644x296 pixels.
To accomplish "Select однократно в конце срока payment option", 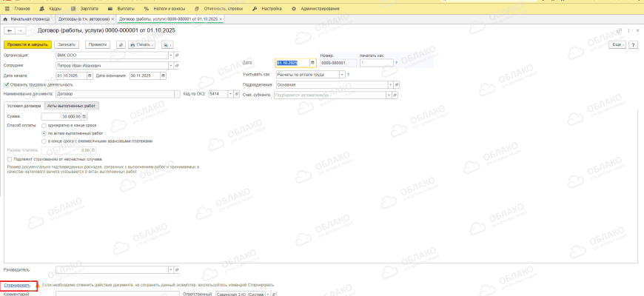I will [44, 125].
